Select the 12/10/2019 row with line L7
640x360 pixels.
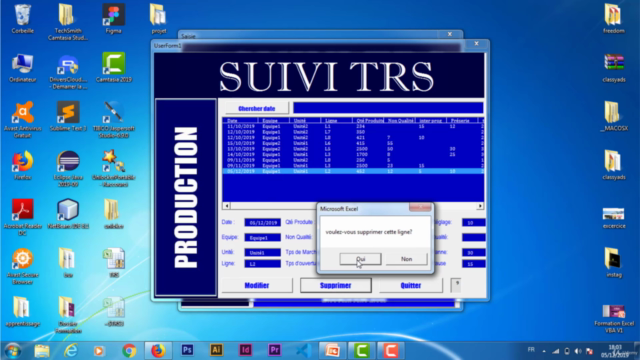pyautogui.click(x=353, y=132)
